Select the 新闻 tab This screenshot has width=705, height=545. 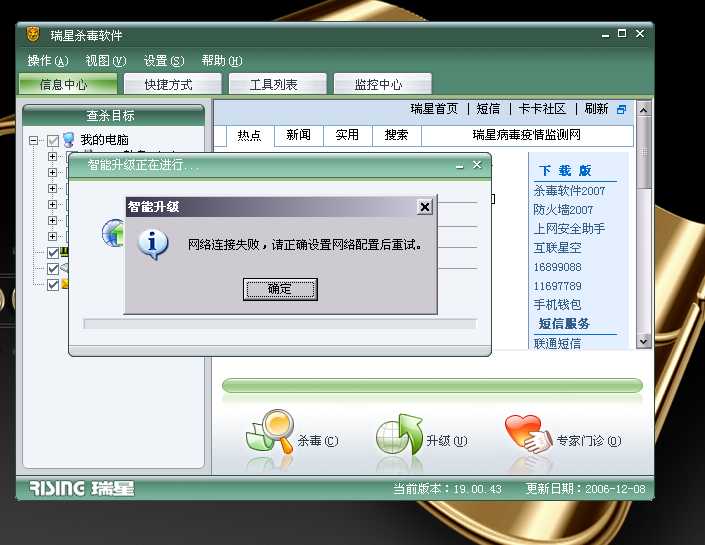pyautogui.click(x=299, y=135)
